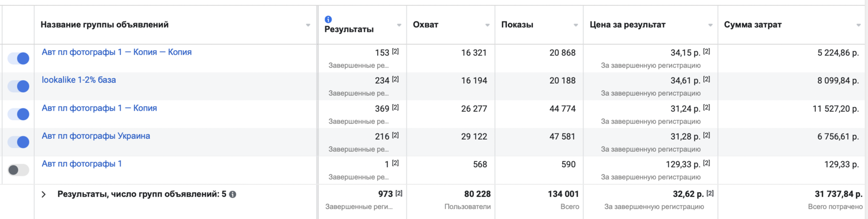Image resolution: width=868 pixels, height=219 pixels.
Task: Click footnote [2] next to 153 results
Action: tap(395, 51)
